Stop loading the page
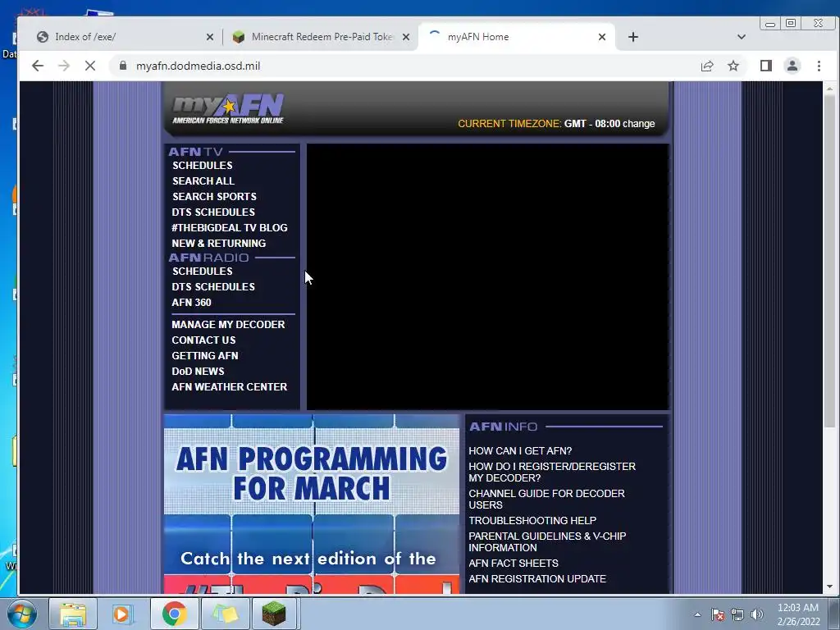840x630 pixels. pyautogui.click(x=90, y=66)
